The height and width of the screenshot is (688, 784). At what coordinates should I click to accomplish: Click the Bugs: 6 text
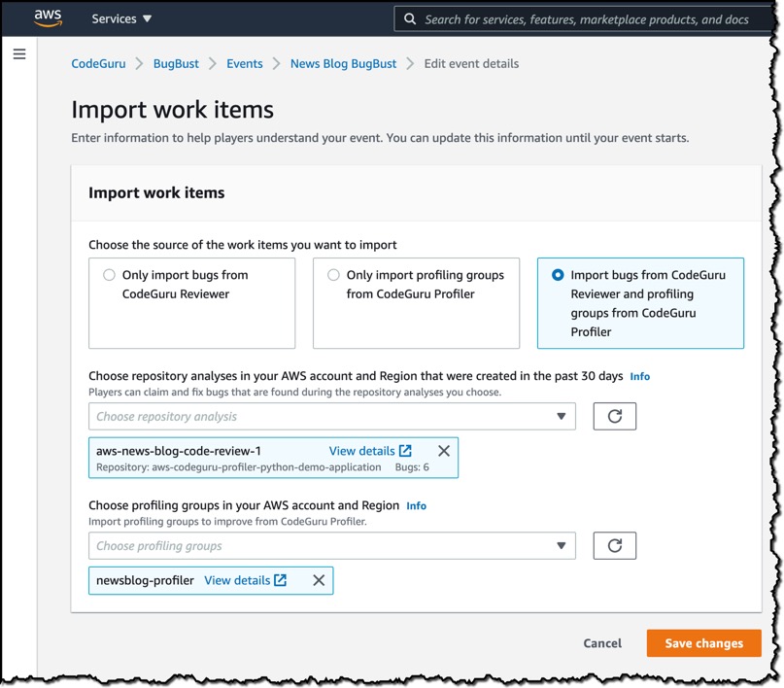click(x=412, y=467)
